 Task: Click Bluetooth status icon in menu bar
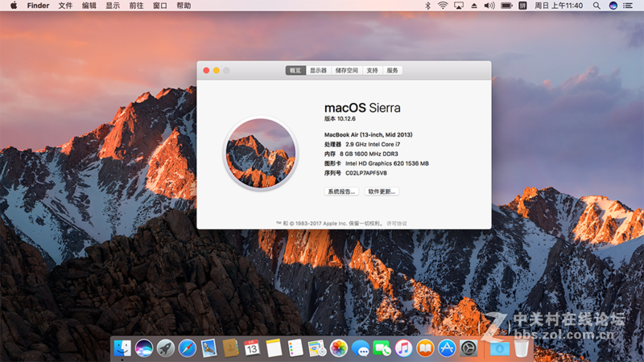click(x=427, y=6)
